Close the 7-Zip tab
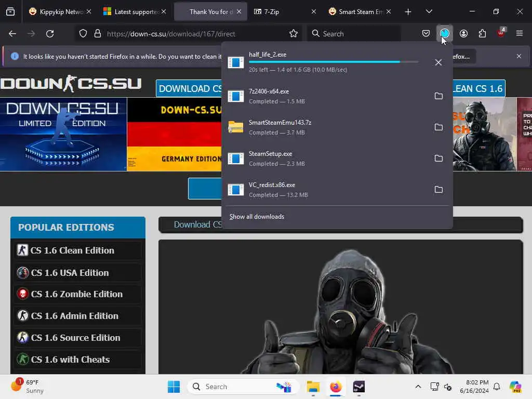This screenshot has height=399, width=532. click(x=313, y=12)
